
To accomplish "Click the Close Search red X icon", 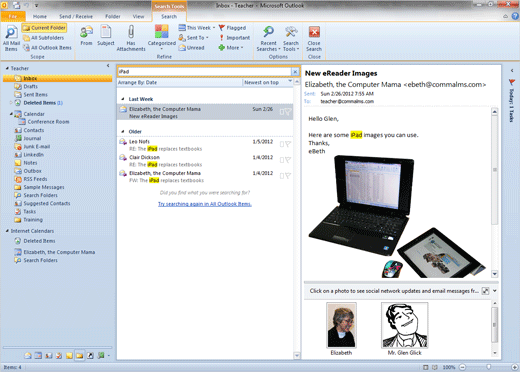I will pos(314,32).
